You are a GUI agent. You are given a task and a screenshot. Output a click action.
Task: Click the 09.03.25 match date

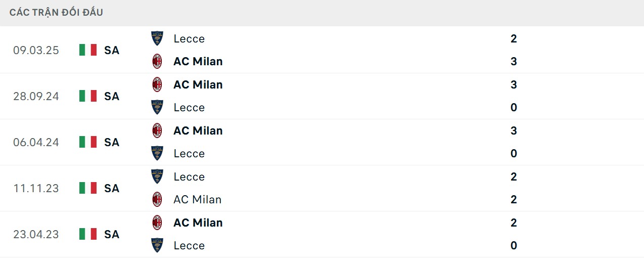(36, 50)
